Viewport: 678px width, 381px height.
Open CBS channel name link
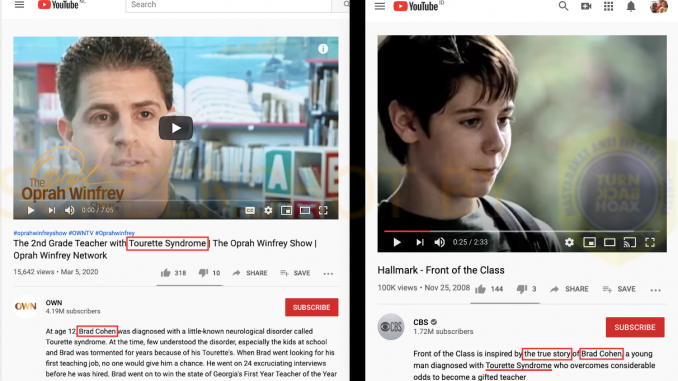tap(421, 322)
